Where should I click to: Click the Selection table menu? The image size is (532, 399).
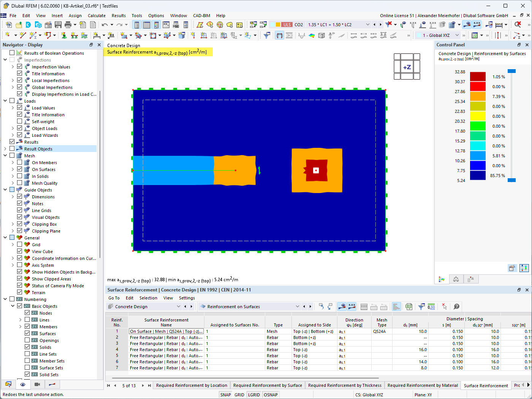[x=148, y=298]
